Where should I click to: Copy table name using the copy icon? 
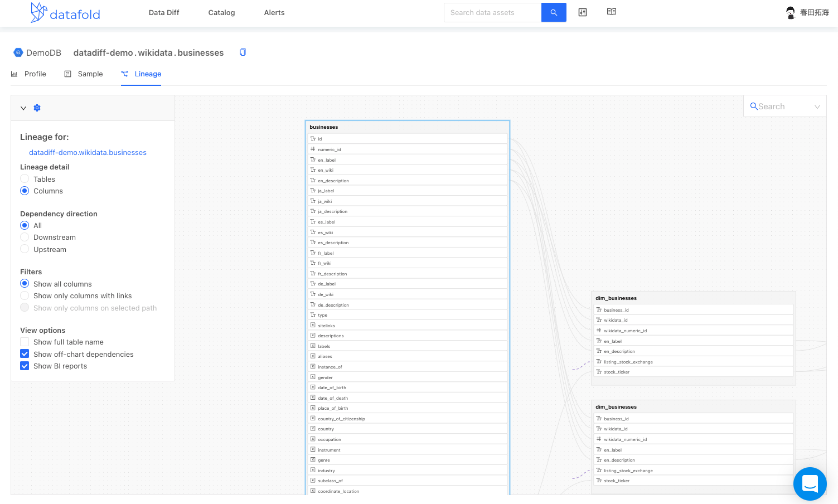pyautogui.click(x=243, y=52)
